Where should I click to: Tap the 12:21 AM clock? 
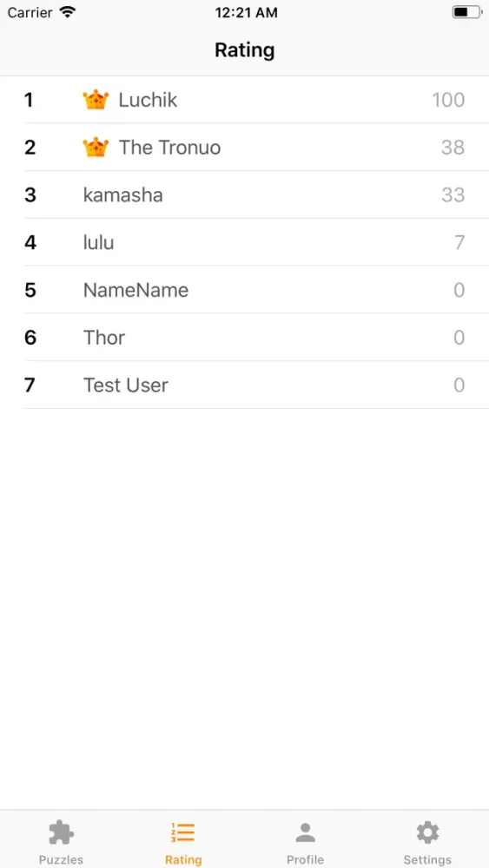pyautogui.click(x=247, y=13)
